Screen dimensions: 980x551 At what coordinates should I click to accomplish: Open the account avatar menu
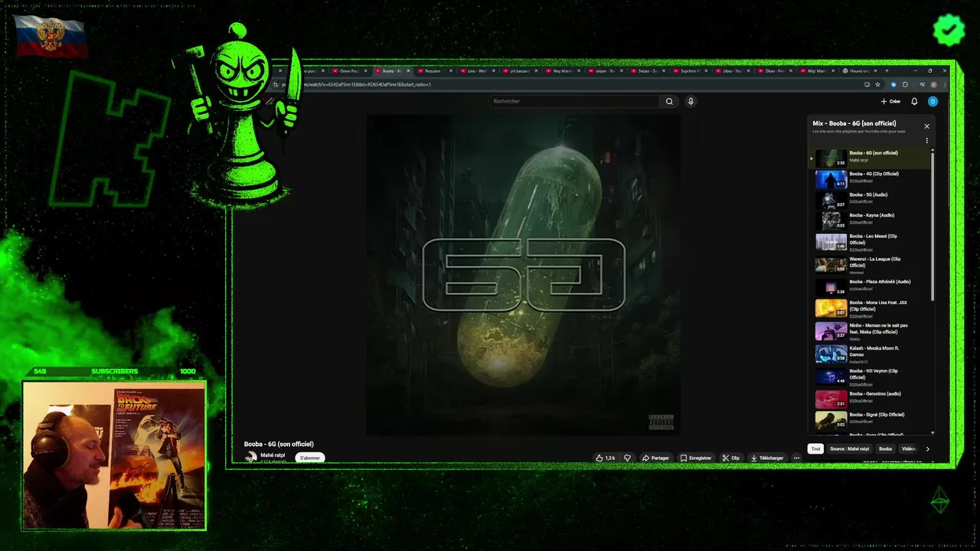click(x=933, y=101)
